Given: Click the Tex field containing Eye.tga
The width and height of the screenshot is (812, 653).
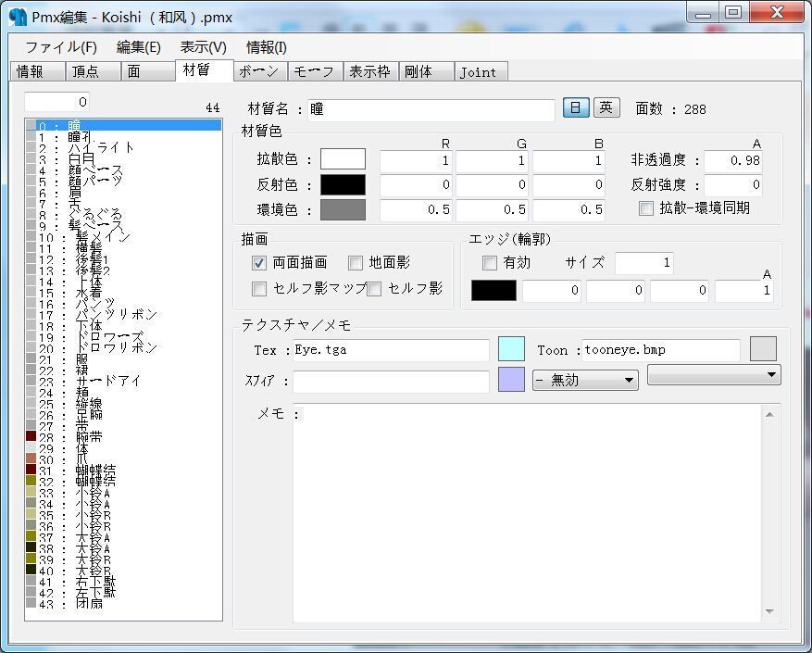Looking at the screenshot, I should 389,350.
